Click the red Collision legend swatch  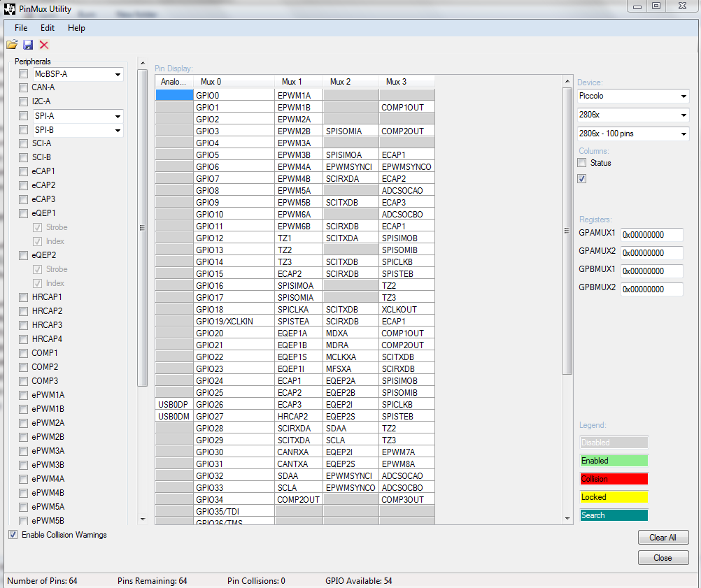click(x=614, y=479)
